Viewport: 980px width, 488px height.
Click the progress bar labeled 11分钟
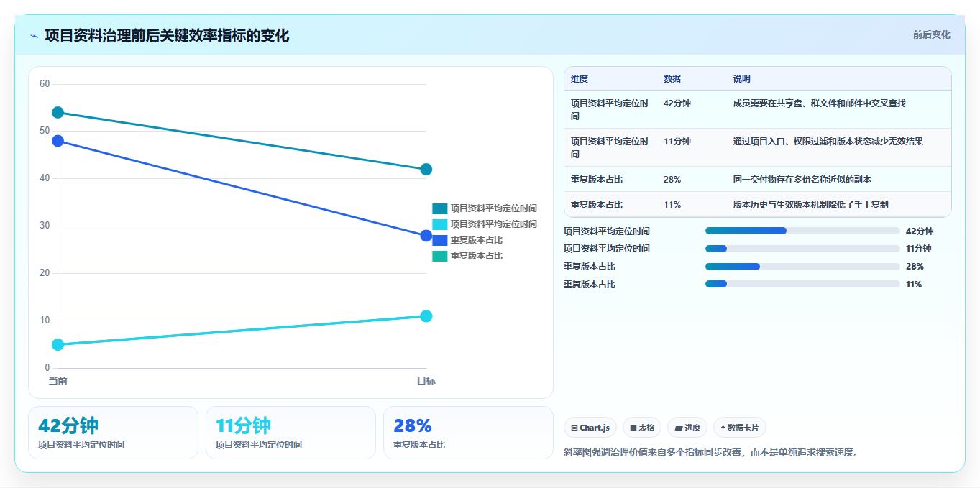(x=802, y=249)
